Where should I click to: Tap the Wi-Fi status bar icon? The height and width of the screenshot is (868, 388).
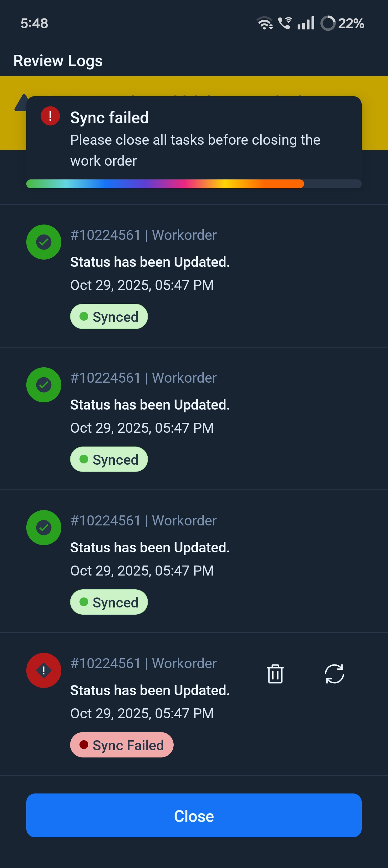265,23
